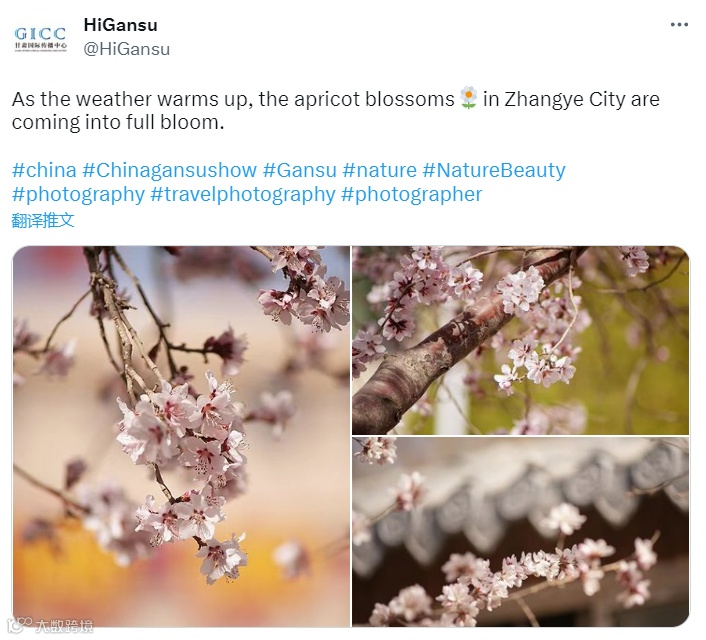The width and height of the screenshot is (706, 640).
Task: Open the #Gansu hashtag
Action: coord(299,170)
